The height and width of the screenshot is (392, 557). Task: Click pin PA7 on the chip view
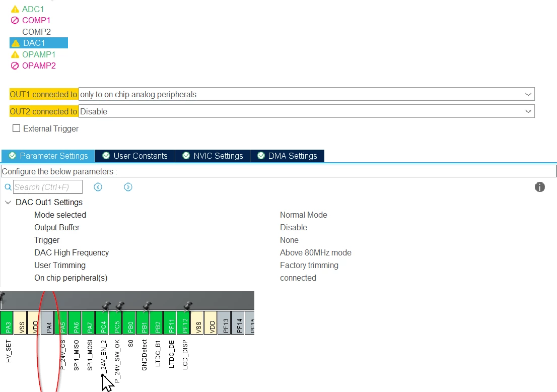pyautogui.click(x=89, y=323)
